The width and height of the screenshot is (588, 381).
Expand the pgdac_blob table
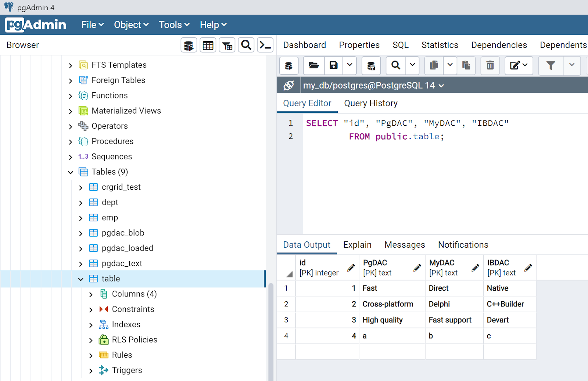click(x=81, y=234)
